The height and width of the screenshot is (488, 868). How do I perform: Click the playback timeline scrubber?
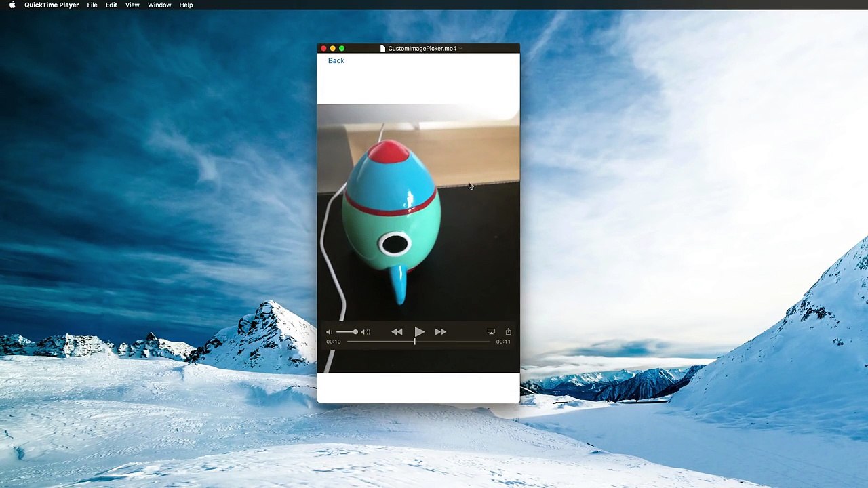point(415,342)
